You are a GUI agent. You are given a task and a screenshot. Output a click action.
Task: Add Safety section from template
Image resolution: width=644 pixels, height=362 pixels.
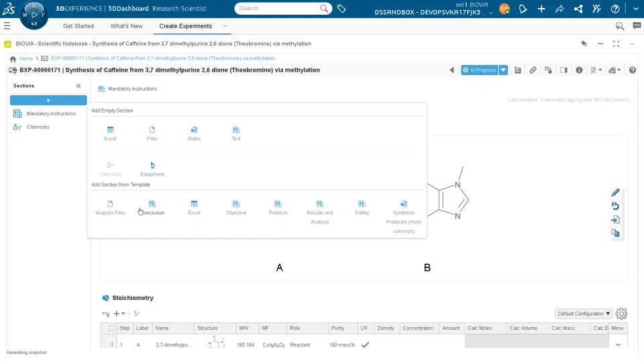(x=362, y=208)
